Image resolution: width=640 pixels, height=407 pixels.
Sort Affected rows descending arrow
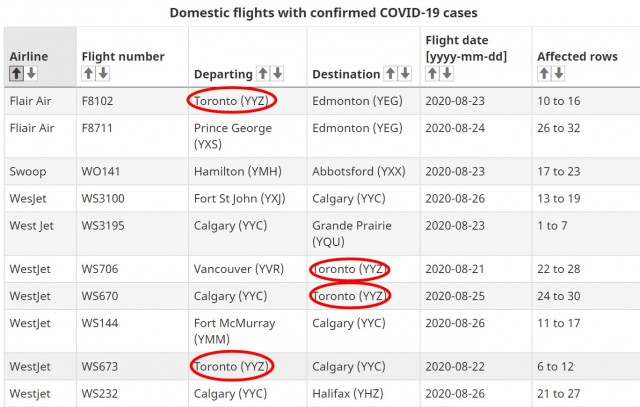[x=558, y=73]
